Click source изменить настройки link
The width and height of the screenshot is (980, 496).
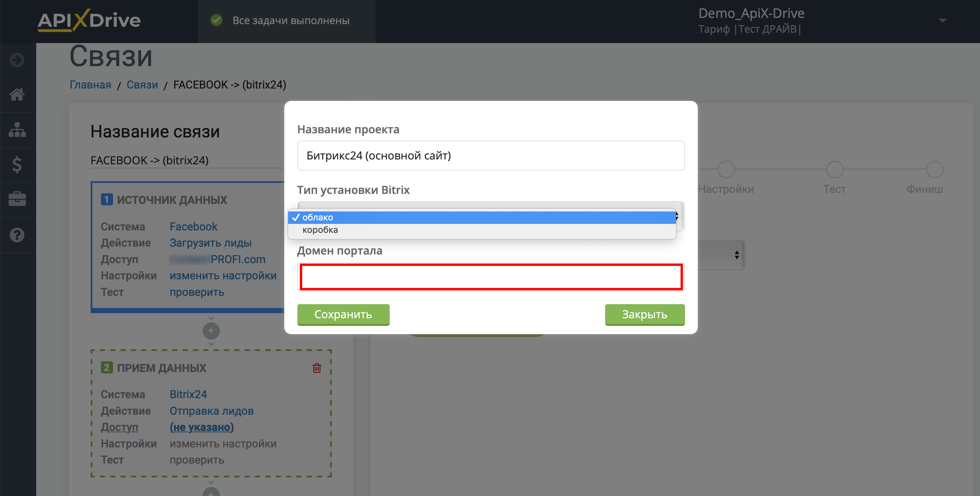point(223,276)
